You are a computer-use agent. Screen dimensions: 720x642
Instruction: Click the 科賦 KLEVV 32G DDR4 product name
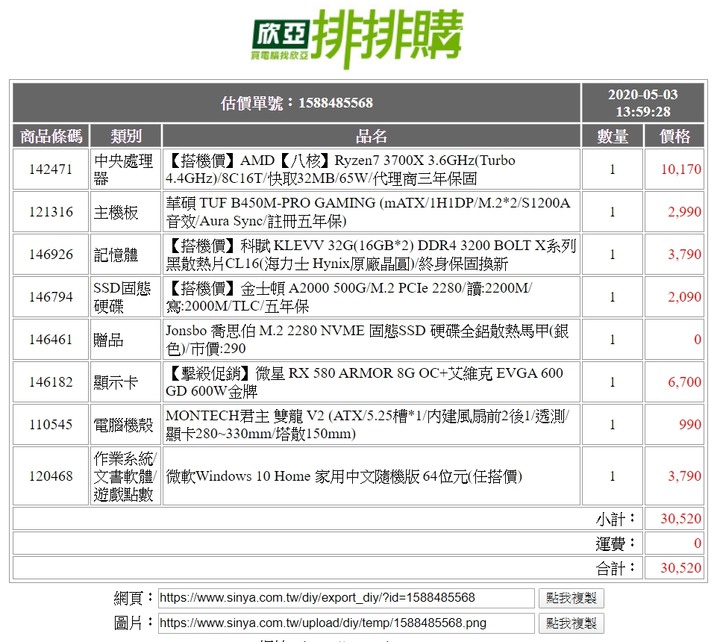[x=371, y=254]
